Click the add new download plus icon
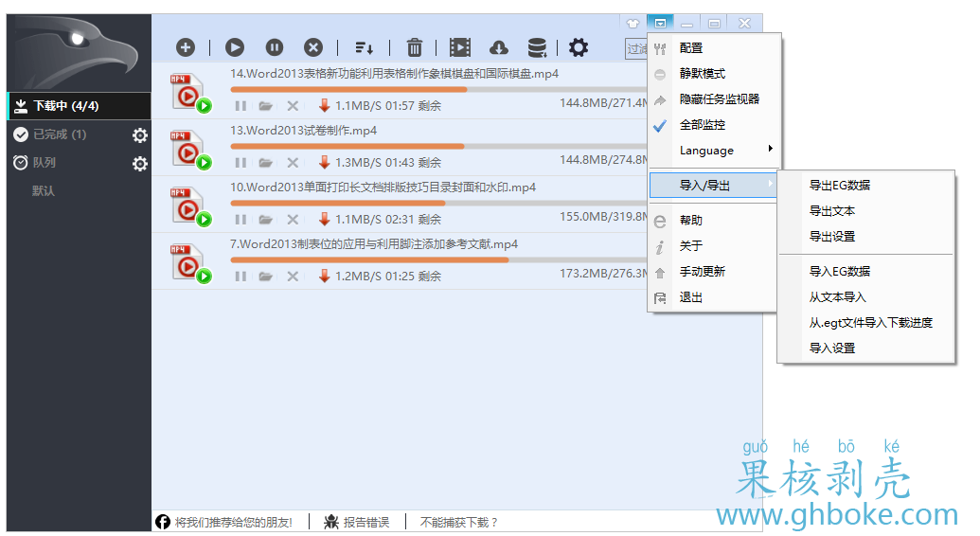The height and width of the screenshot is (536, 980). pyautogui.click(x=186, y=47)
